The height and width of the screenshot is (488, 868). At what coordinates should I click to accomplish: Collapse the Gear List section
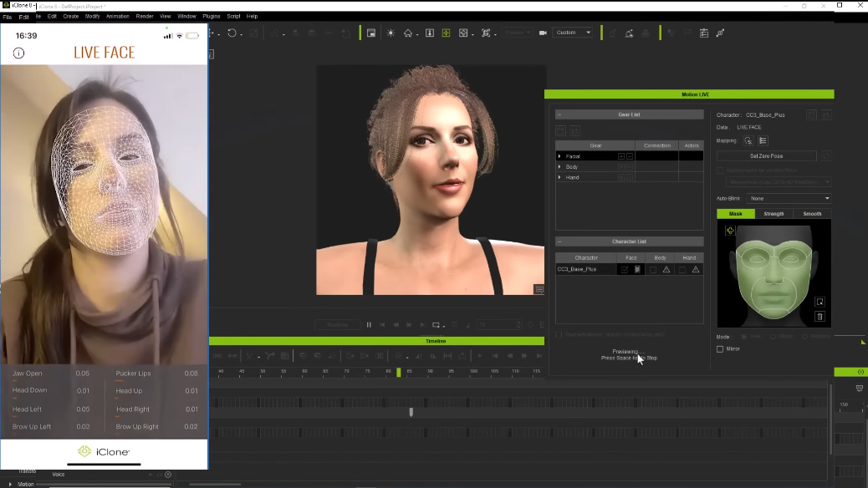(559, 114)
